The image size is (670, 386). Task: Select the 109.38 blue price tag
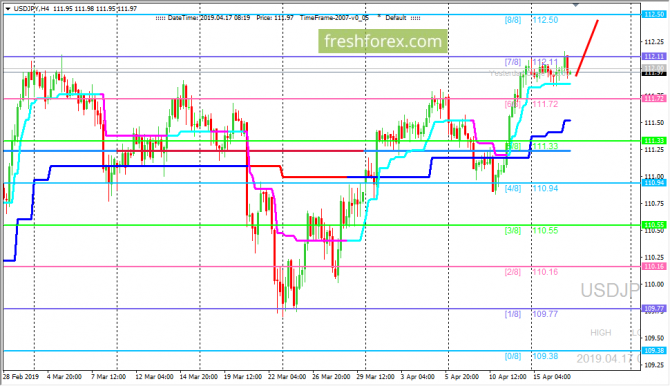click(x=654, y=351)
